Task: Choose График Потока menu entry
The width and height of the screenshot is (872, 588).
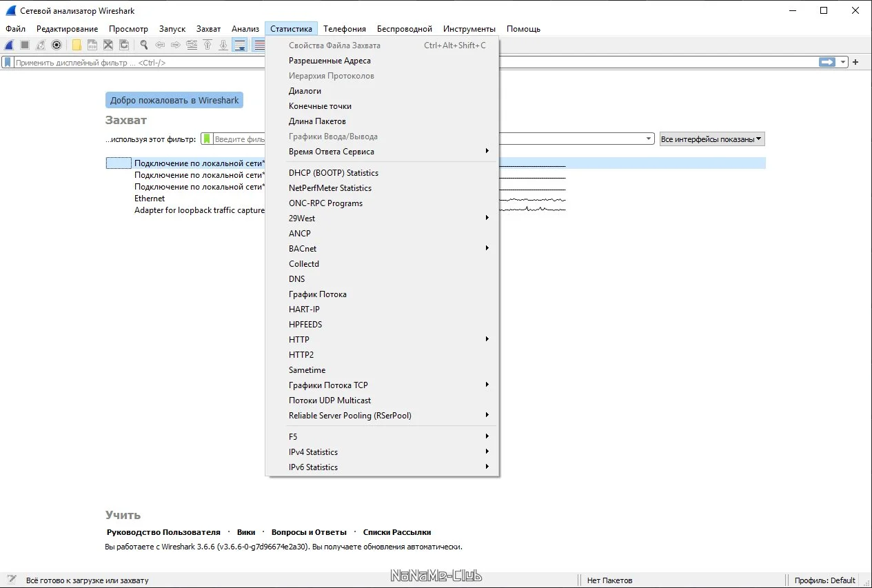Action: pos(382,294)
